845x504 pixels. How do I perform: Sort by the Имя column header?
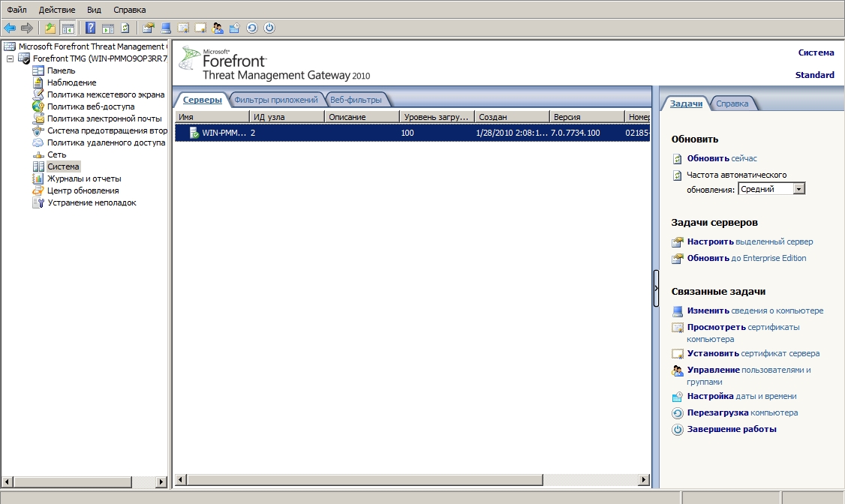(212, 117)
